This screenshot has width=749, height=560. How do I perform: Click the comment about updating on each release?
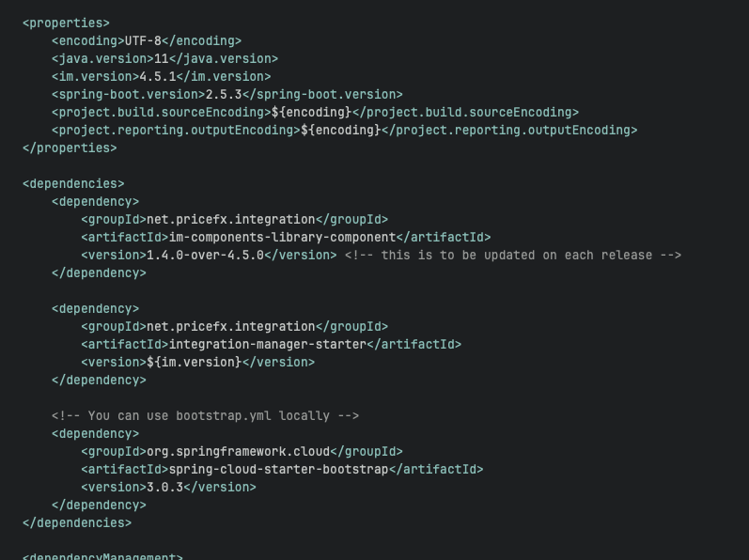[x=512, y=255]
